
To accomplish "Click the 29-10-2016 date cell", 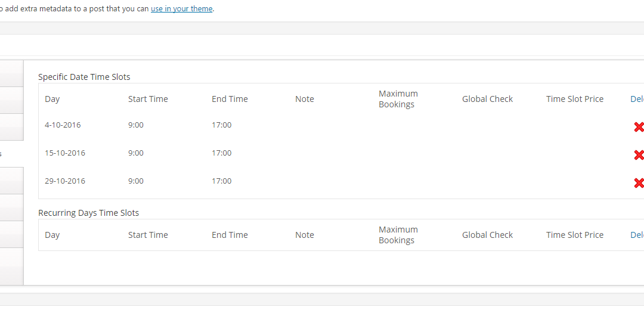I will pos(65,181).
